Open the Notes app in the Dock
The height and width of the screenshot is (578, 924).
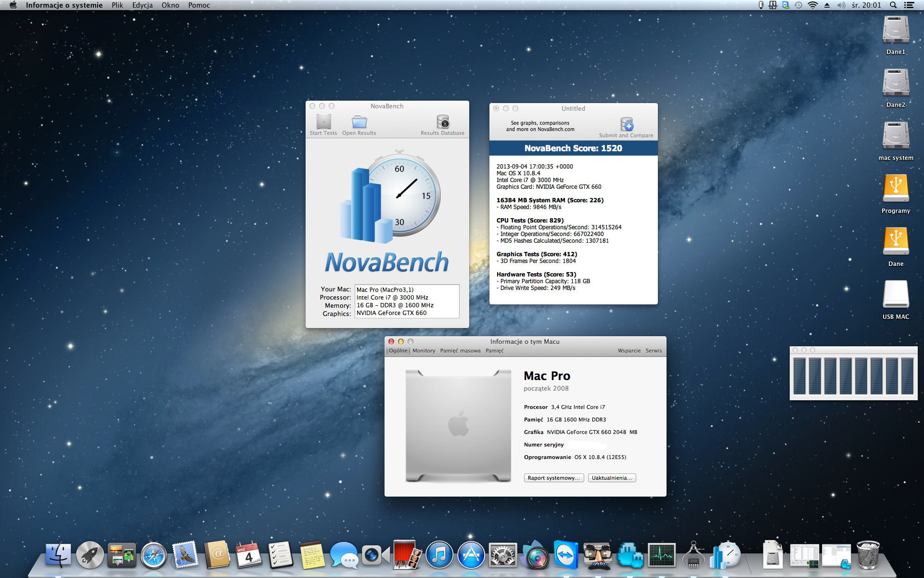click(312, 555)
